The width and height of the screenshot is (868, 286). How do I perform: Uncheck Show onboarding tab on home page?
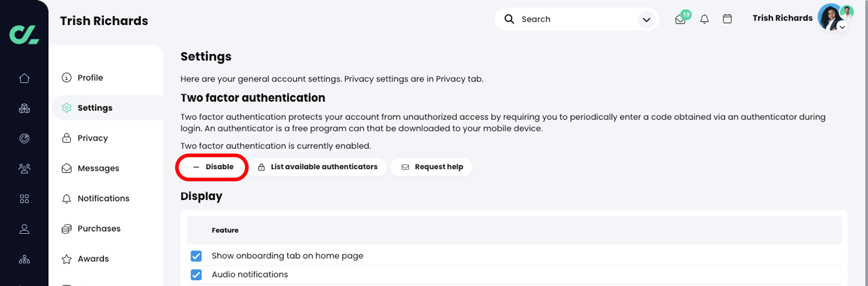196,256
